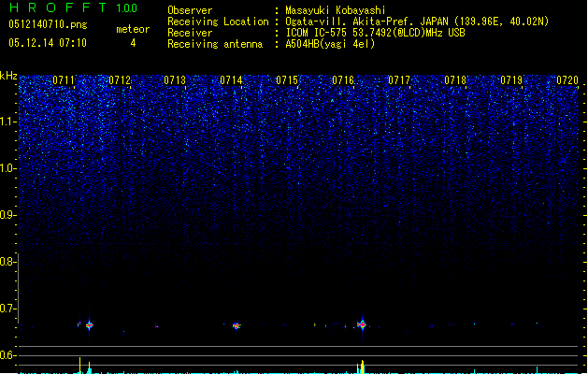Click the 0716 time marker

[x=343, y=79]
